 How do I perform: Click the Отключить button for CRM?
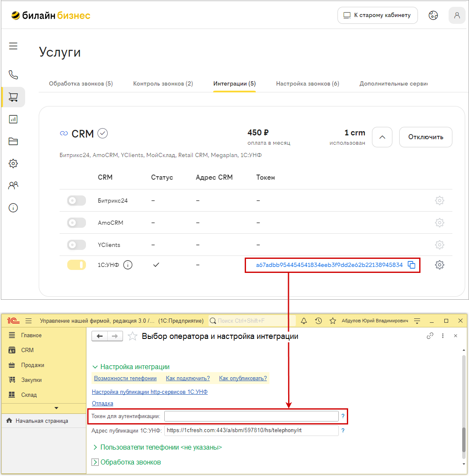426,137
